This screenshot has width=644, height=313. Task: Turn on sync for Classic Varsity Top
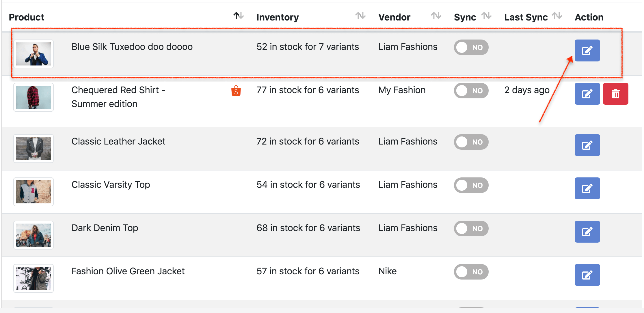coord(471,185)
